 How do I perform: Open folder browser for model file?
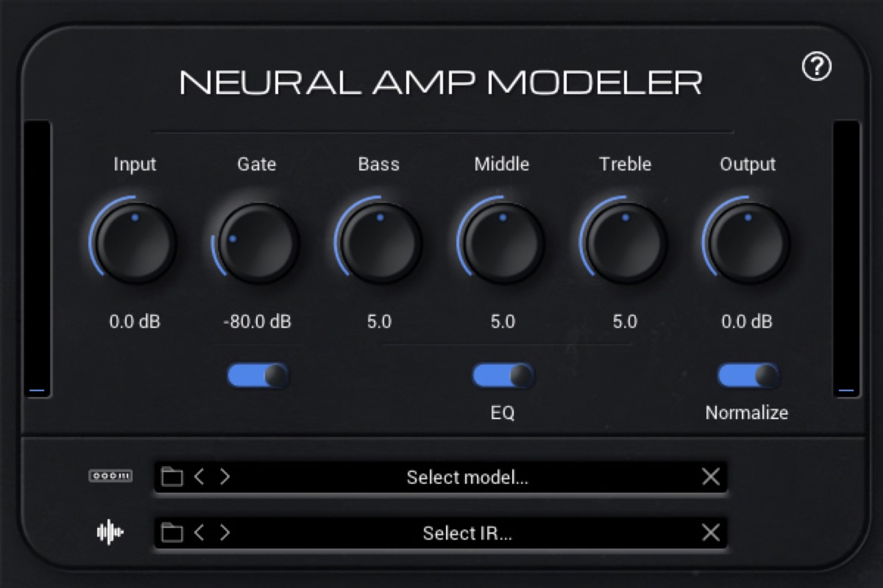pyautogui.click(x=172, y=477)
